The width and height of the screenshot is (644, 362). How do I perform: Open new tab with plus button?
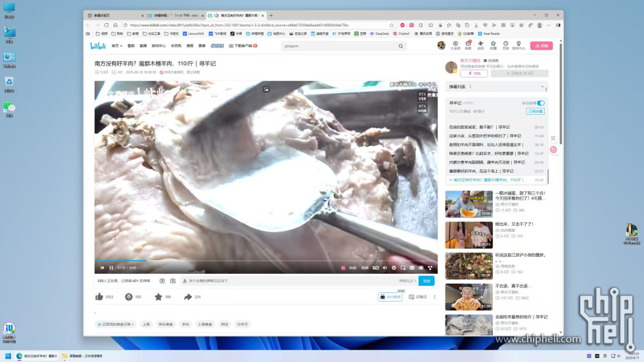pos(271,16)
